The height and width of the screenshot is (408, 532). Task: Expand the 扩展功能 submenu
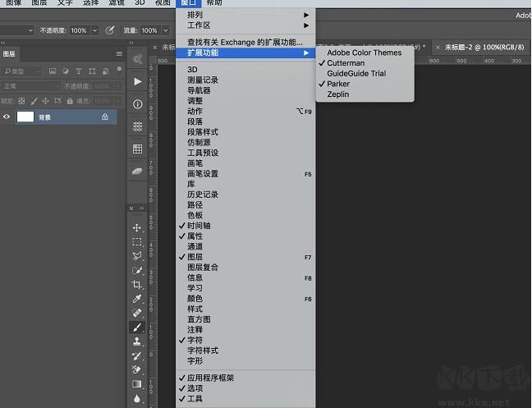point(245,53)
